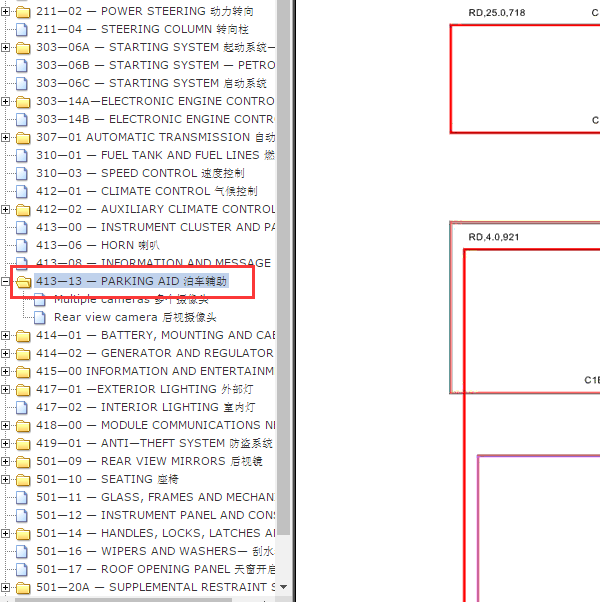The height and width of the screenshot is (602, 600).
Task: Expand the 412-02 AUXILIARY CLIMATE CONTROL node
Action: tap(5, 209)
